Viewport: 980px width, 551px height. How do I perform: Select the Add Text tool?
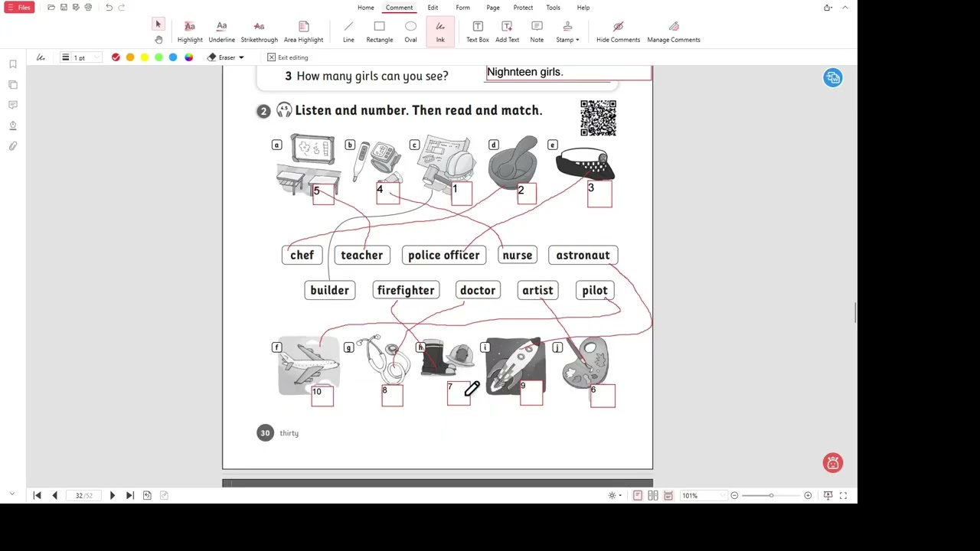coord(507,32)
